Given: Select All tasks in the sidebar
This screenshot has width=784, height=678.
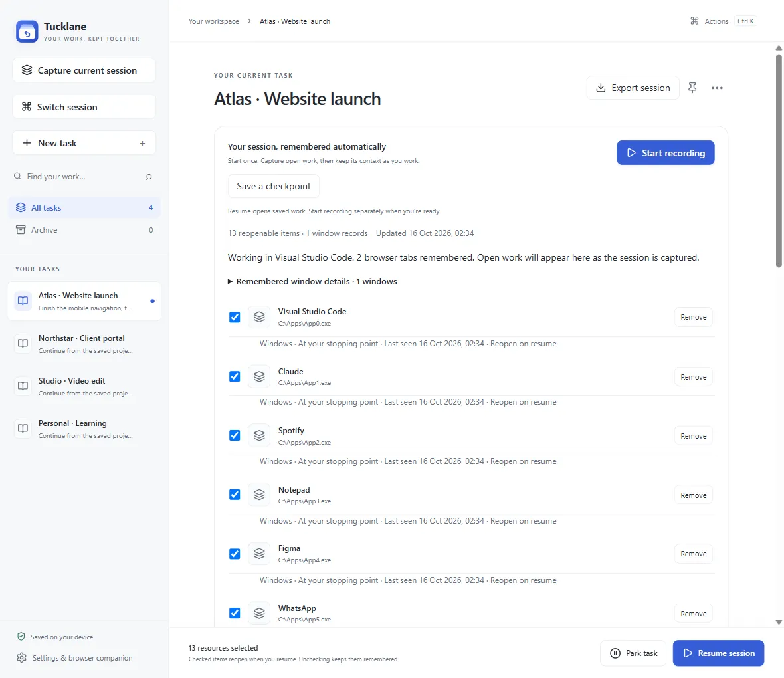Looking at the screenshot, I should 84,207.
